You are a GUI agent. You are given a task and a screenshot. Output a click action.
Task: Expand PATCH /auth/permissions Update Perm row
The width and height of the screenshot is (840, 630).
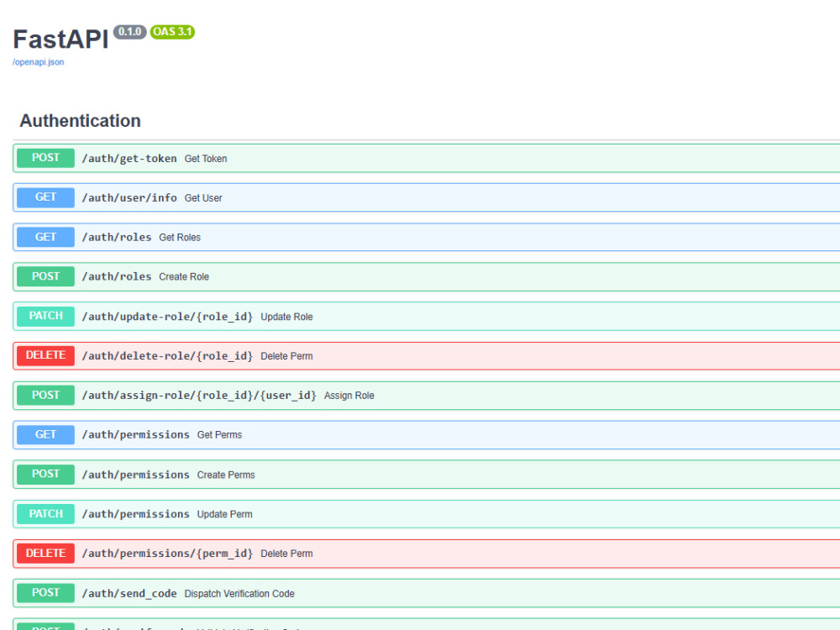click(427, 514)
